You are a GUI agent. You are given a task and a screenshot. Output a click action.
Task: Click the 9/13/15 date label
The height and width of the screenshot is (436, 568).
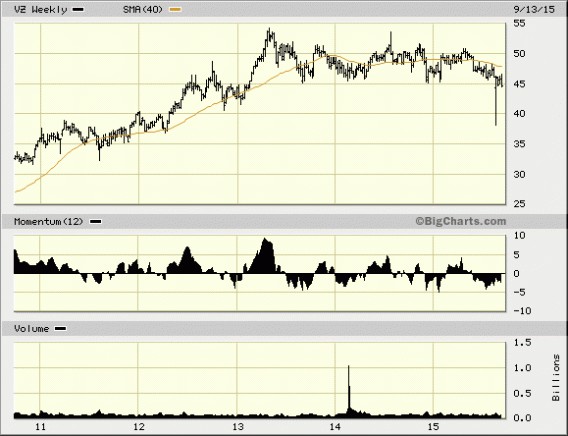tap(534, 9)
